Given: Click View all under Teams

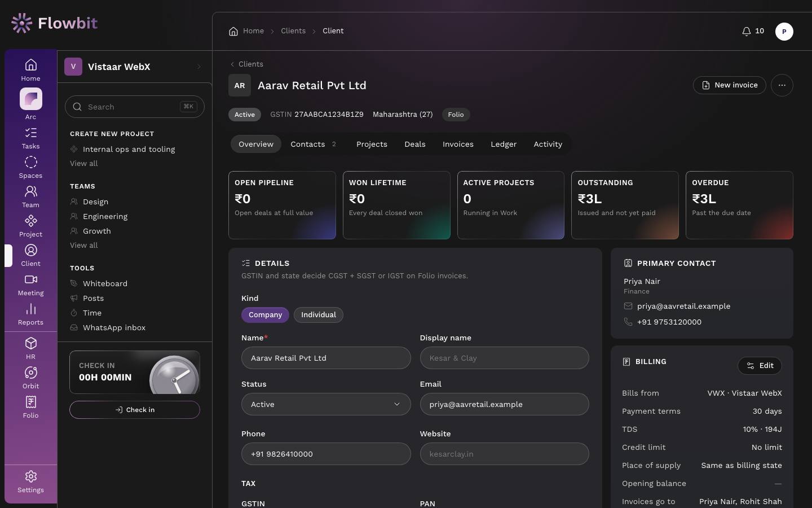Looking at the screenshot, I should [x=84, y=246].
